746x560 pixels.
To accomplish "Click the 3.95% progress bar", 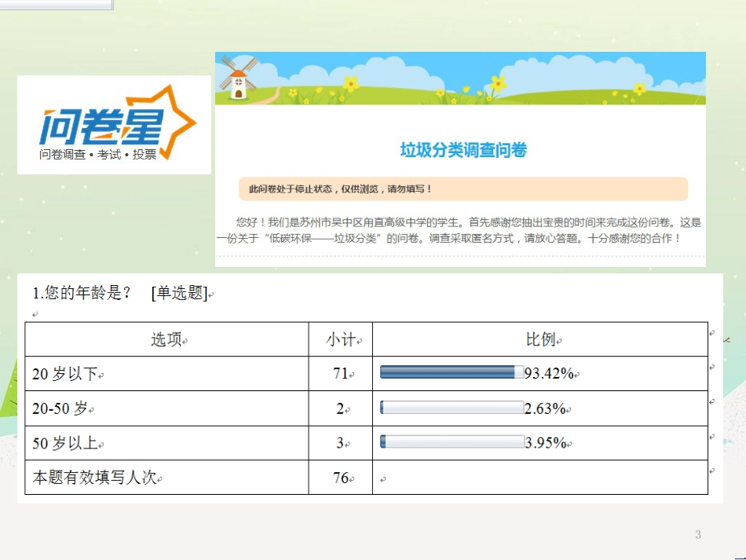I will pyautogui.click(x=452, y=441).
